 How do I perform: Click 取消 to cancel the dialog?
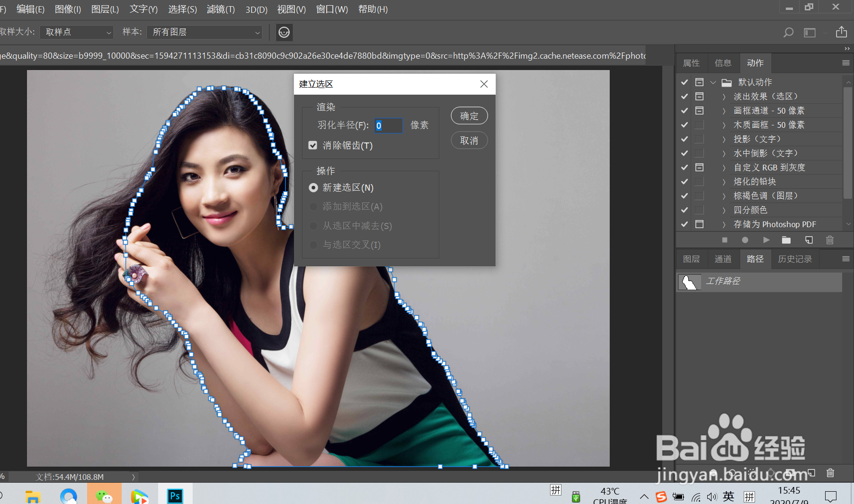point(469,141)
